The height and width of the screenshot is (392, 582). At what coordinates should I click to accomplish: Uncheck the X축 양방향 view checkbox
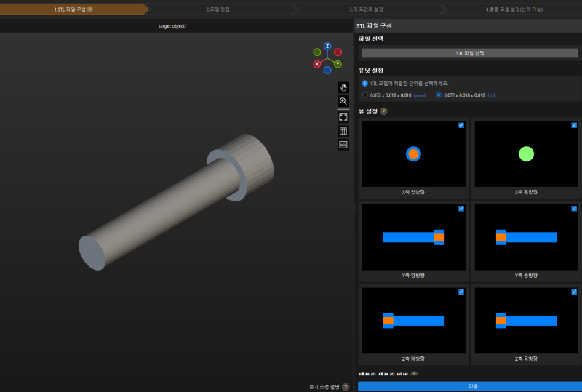461,125
